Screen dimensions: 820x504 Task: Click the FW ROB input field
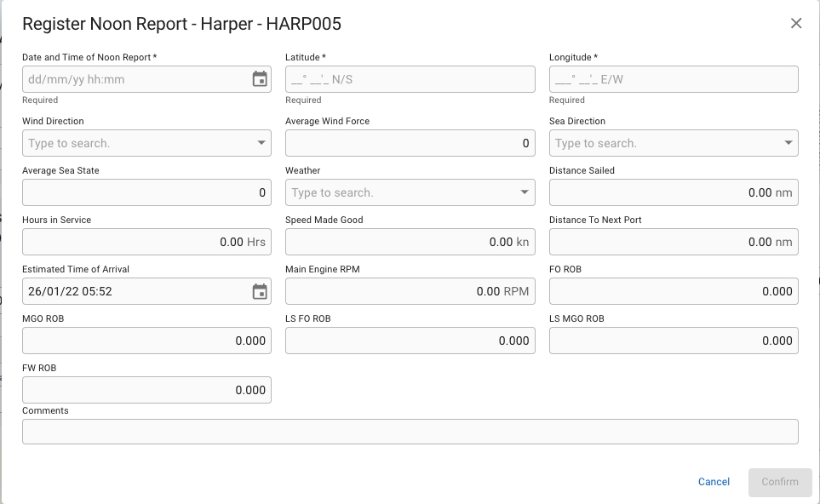pyautogui.click(x=146, y=390)
